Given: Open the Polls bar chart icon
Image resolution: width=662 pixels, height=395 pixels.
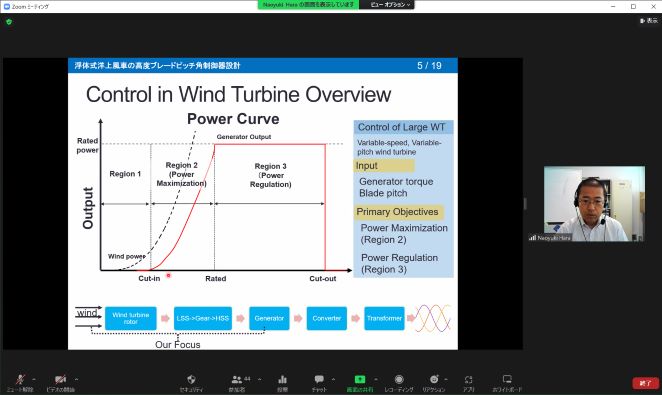Looking at the screenshot, I should click(282, 382).
